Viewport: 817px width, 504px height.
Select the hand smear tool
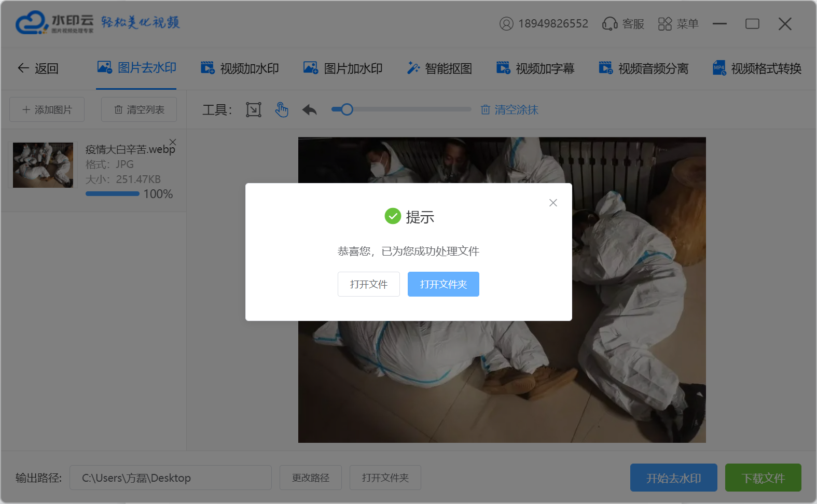point(282,109)
